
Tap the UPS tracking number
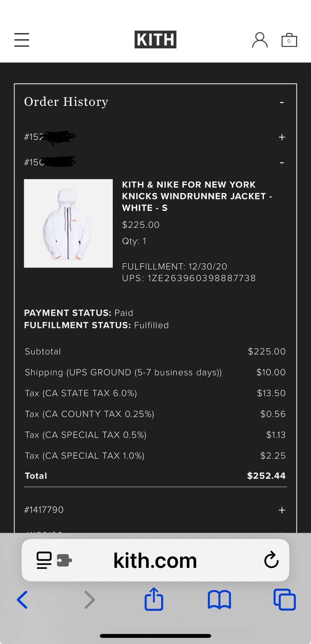tap(201, 278)
